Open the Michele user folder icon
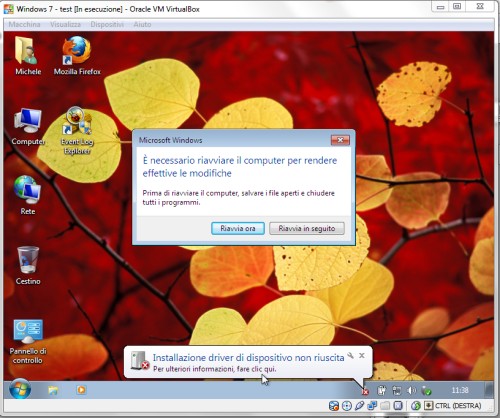 [x=27, y=56]
